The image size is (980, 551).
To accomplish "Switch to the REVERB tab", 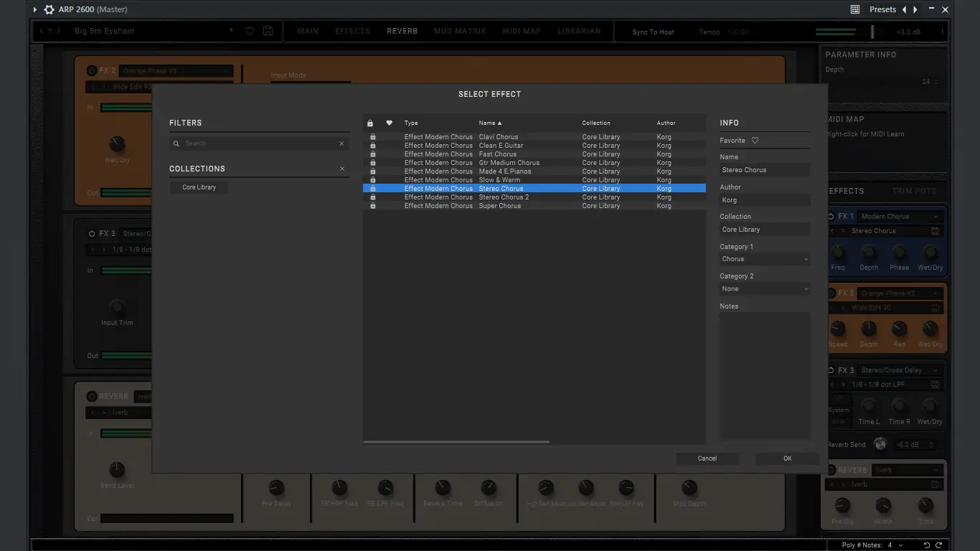I will [x=402, y=32].
